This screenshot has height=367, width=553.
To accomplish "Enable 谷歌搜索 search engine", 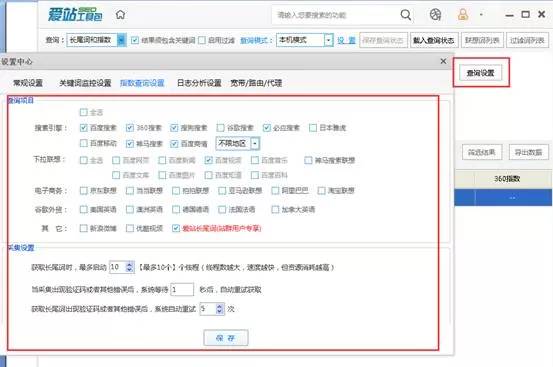I will 221,128.
